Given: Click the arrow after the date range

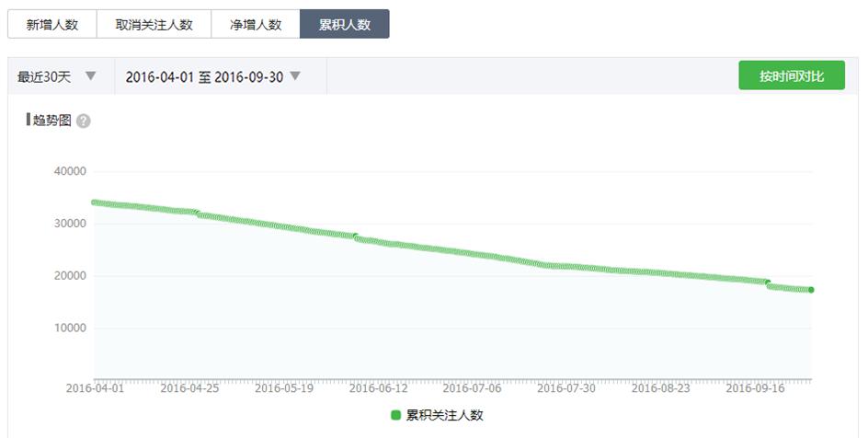Looking at the screenshot, I should point(295,75).
